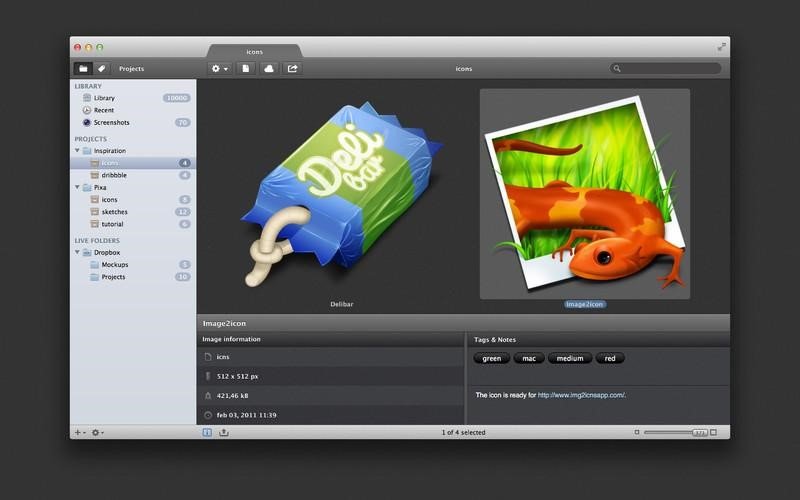The height and width of the screenshot is (500, 800).
Task: Open the plus add menu at bottom left
Action: pos(80,433)
